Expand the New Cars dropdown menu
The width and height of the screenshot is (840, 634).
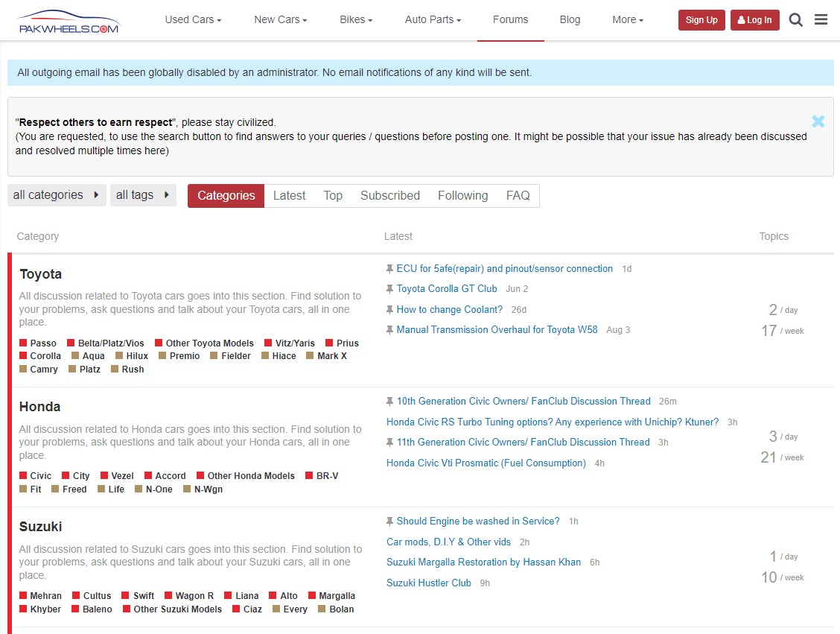pos(280,20)
